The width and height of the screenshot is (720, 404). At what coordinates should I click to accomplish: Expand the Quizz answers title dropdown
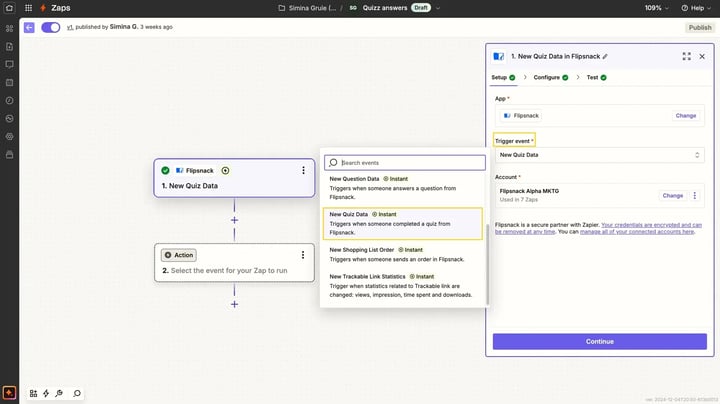438,8
